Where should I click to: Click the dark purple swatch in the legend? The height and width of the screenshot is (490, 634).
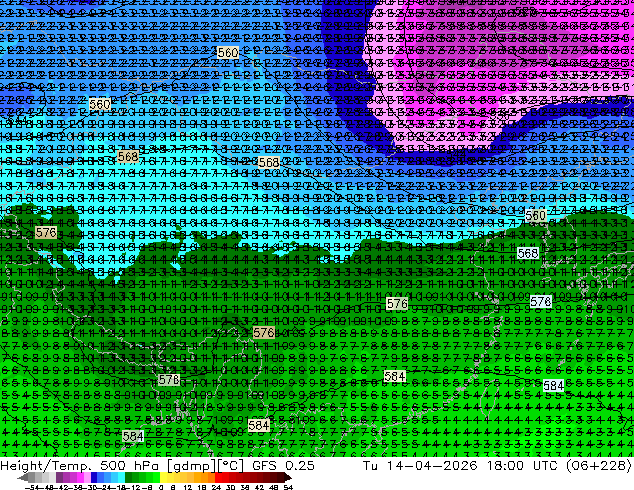tap(59, 478)
